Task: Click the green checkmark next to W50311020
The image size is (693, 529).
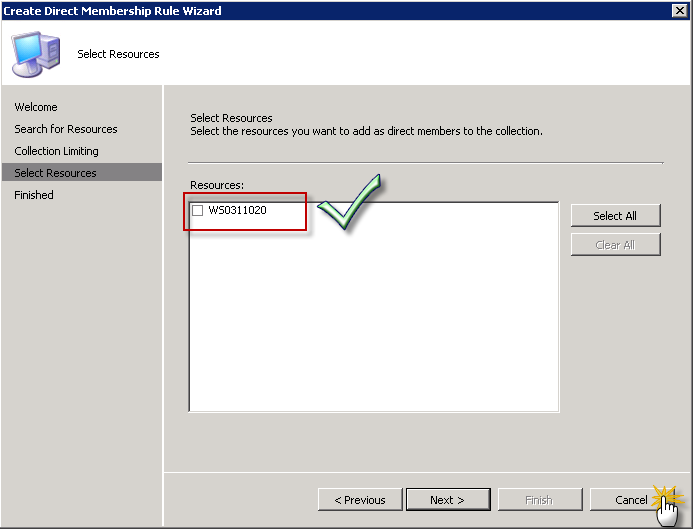Action: (x=350, y=204)
